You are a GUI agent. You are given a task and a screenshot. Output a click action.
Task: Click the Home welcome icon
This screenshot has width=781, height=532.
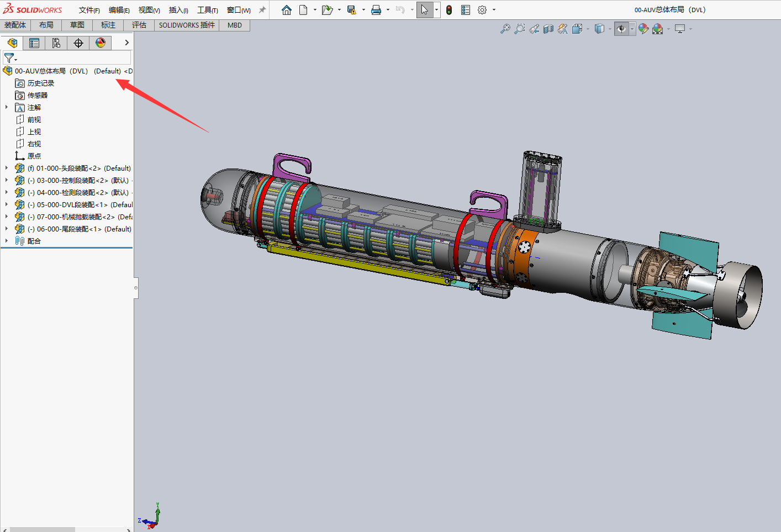pos(286,10)
